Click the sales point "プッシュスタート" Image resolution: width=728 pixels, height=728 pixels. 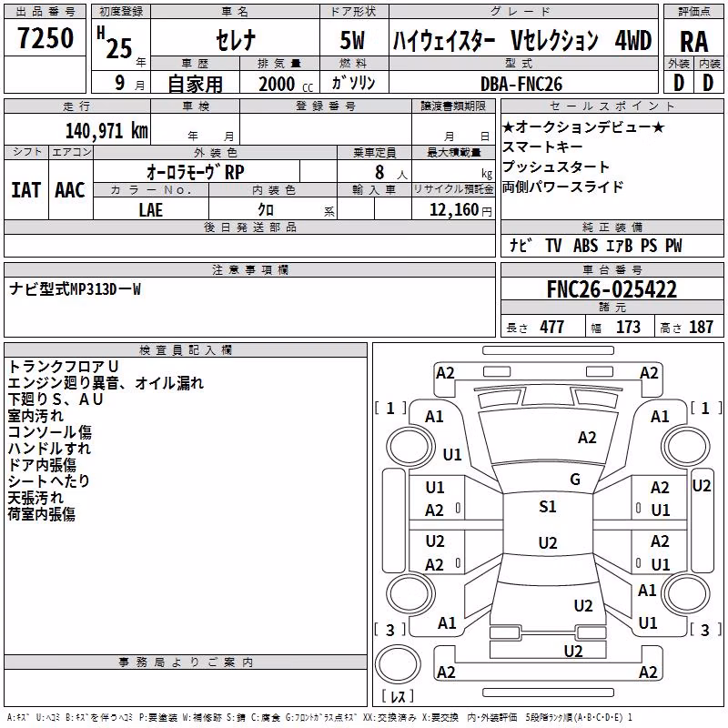coord(556,167)
